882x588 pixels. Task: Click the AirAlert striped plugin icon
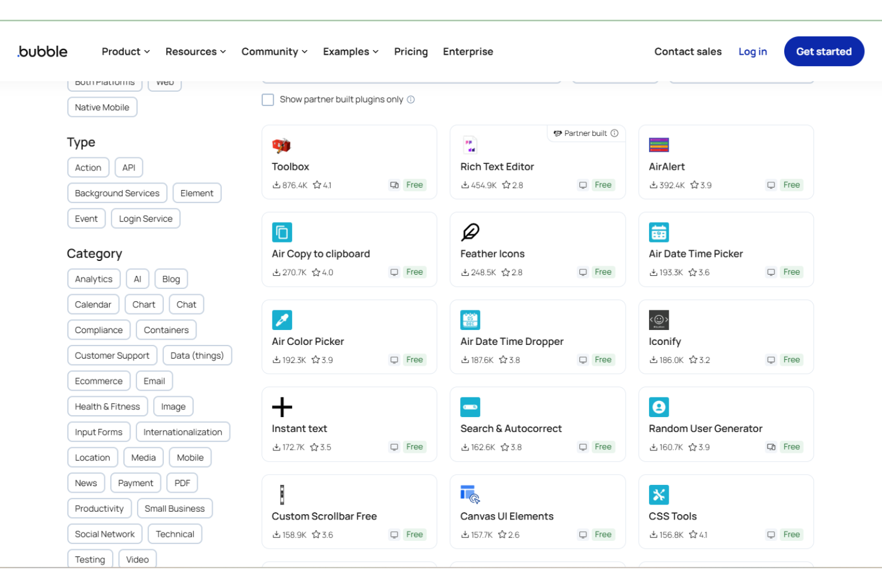[x=659, y=145]
